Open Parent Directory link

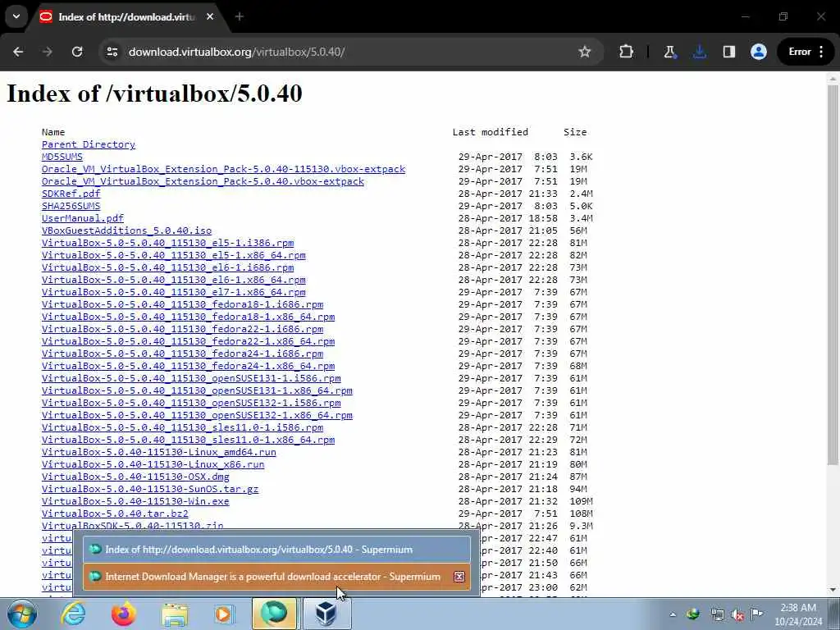[89, 144]
